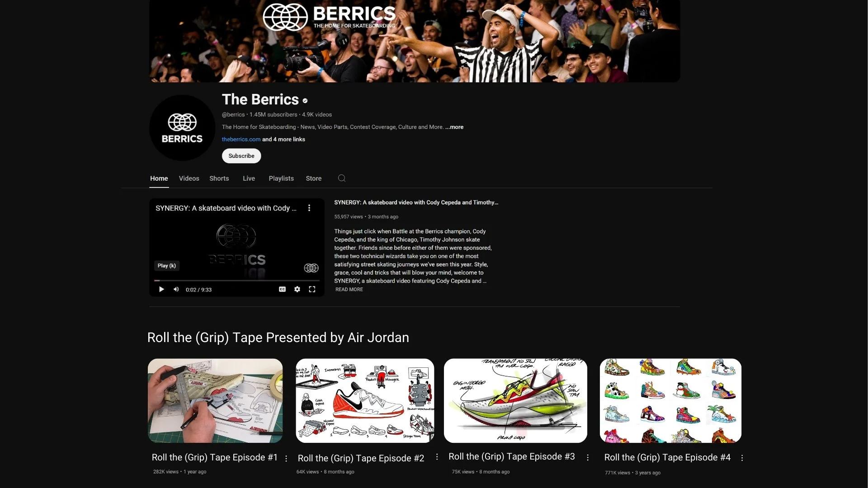Open the featured video's three-dot menu

tap(309, 208)
